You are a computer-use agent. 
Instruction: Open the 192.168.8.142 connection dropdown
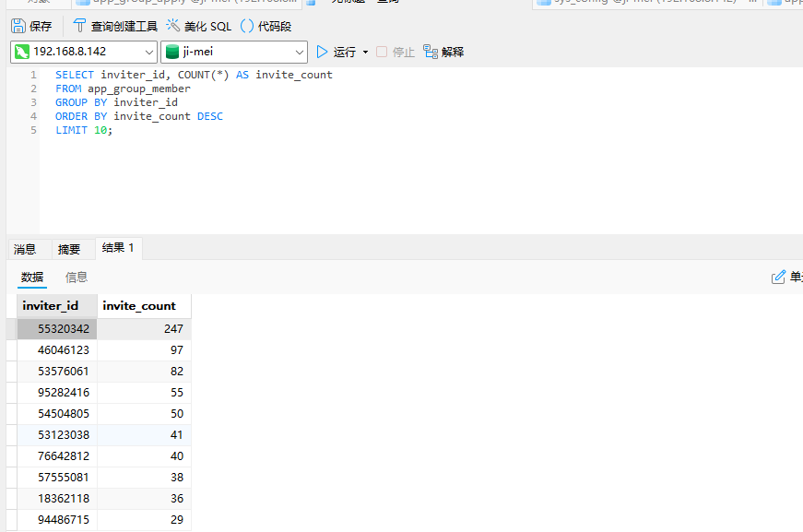tap(84, 52)
